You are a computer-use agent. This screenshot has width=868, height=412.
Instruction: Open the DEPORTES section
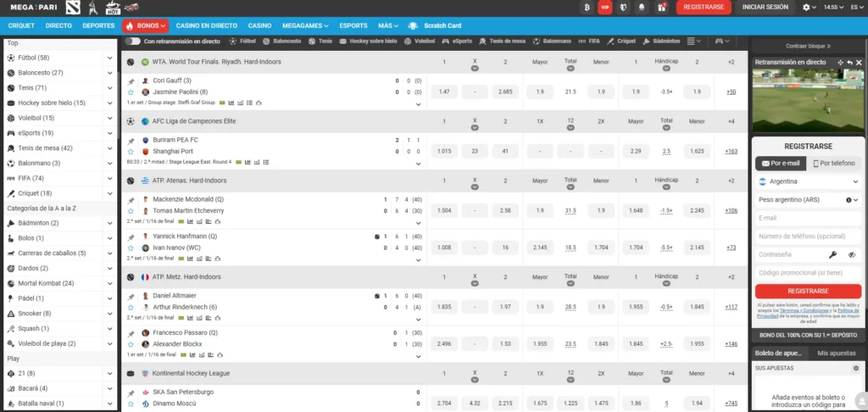coord(98,25)
